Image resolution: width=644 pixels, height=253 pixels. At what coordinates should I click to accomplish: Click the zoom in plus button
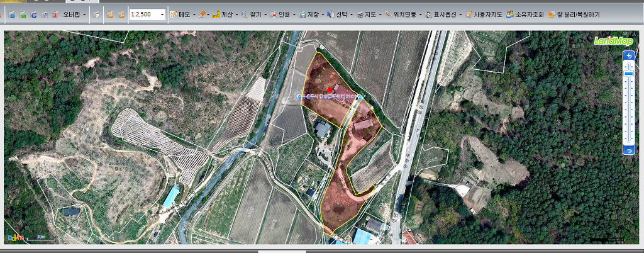point(628,55)
